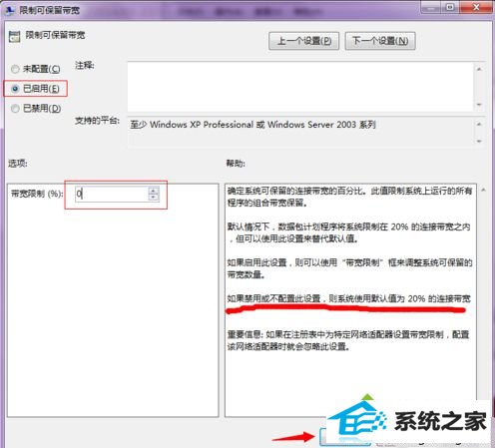Click the comment box scroll-up arrow
Viewport: 495px width, 448px height.
pyautogui.click(x=479, y=69)
